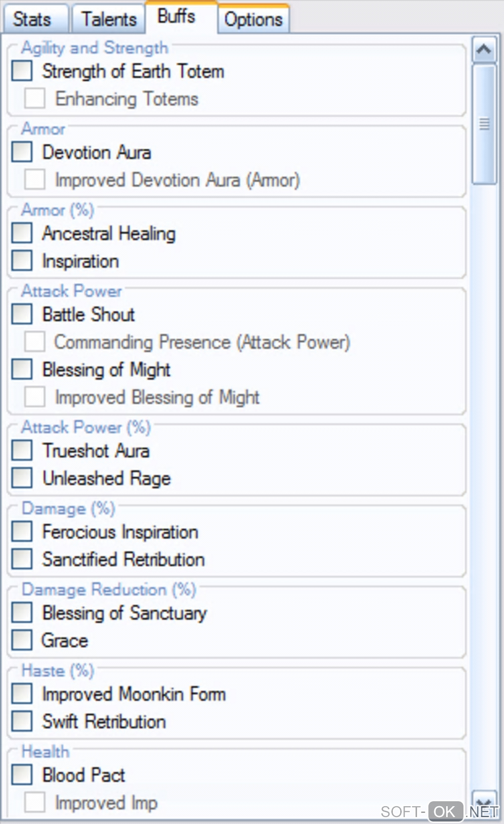Enable the Inspiration armor buff

(x=22, y=261)
